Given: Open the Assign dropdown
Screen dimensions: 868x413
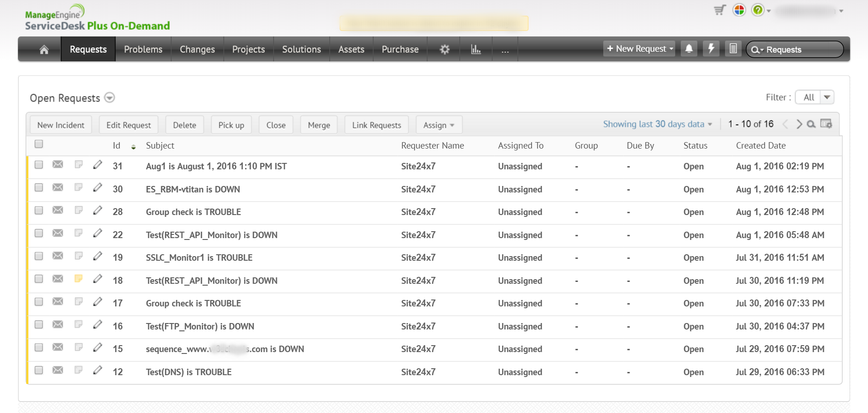Looking at the screenshot, I should pyautogui.click(x=439, y=125).
